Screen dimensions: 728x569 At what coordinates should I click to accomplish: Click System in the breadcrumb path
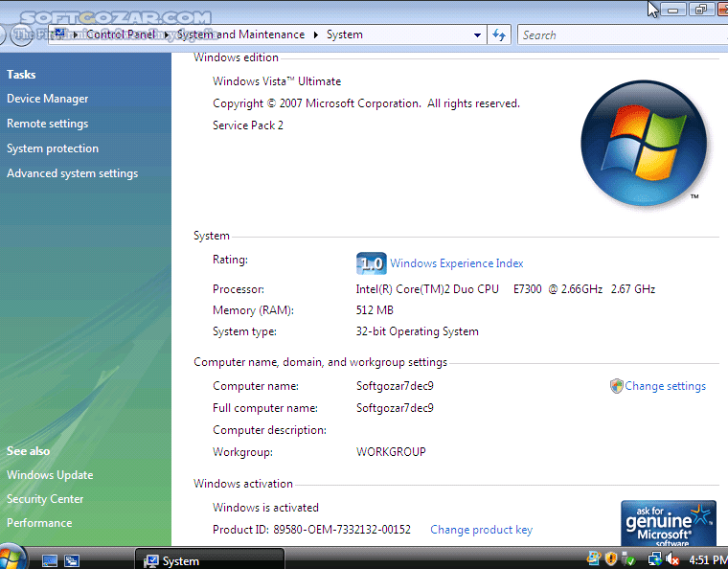pyautogui.click(x=345, y=34)
